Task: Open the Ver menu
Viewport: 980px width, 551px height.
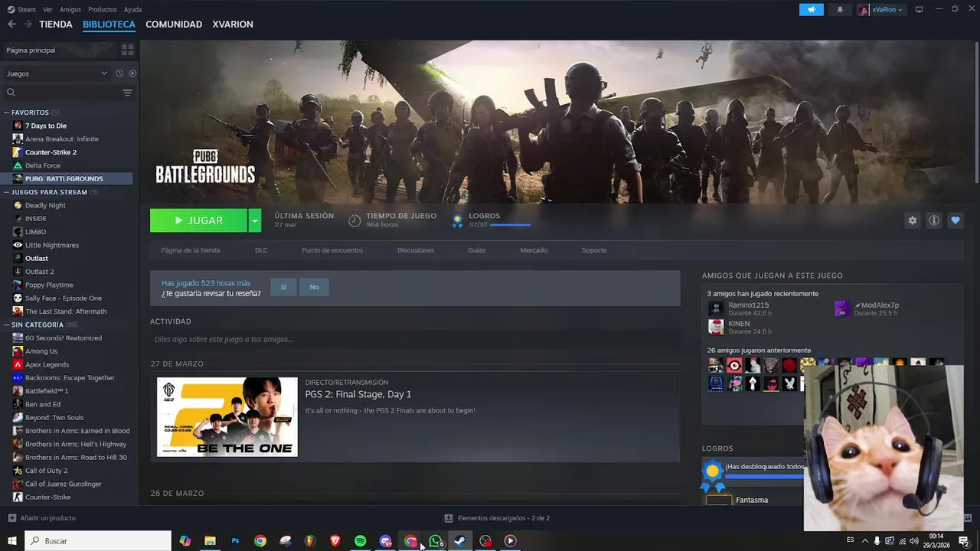Action: 47,9
